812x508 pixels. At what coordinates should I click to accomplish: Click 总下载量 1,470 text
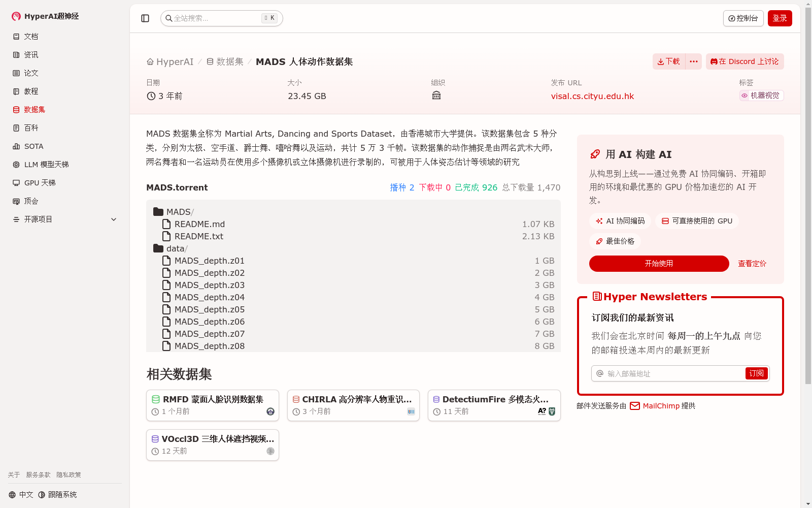point(531,187)
